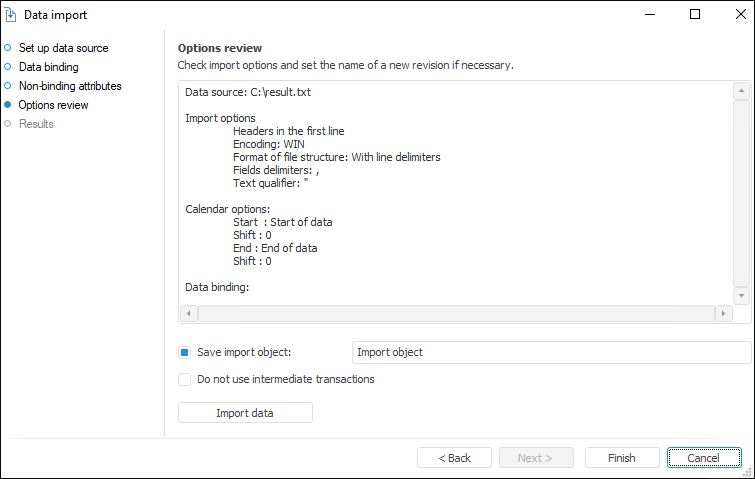Image resolution: width=755 pixels, height=479 pixels.
Task: Toggle the Save import object checkbox
Action: [184, 352]
